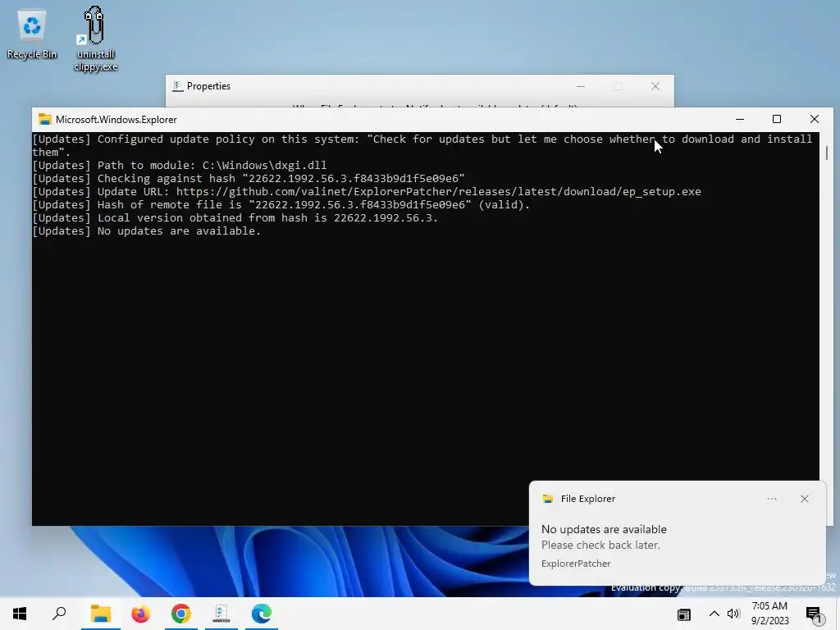
Task: Click the File Explorer toast header icon
Action: 547,499
